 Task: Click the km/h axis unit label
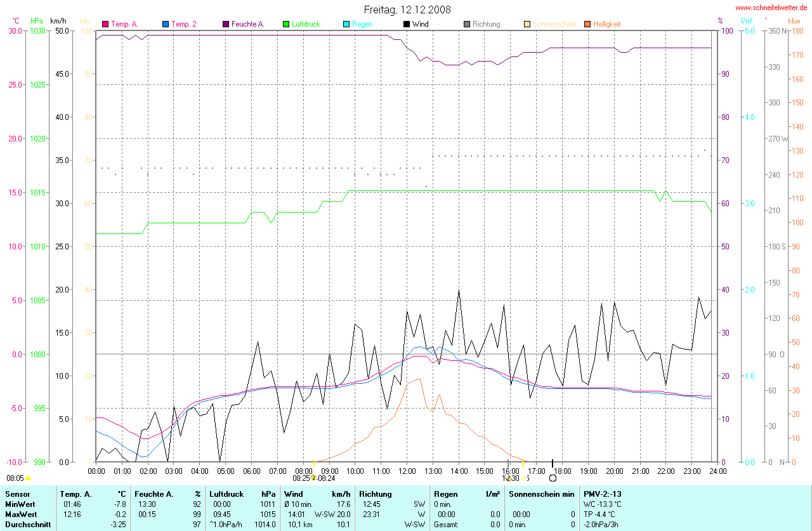[x=60, y=21]
